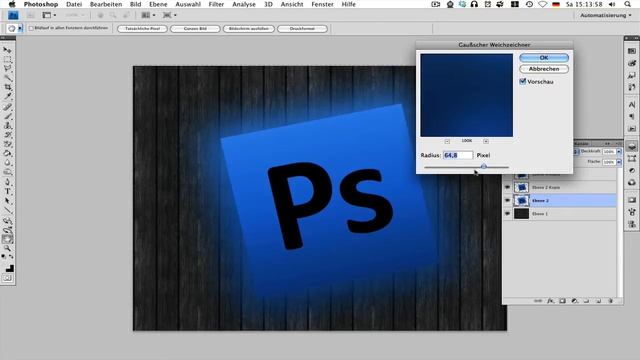The width and height of the screenshot is (640, 360).
Task: Open Bridge via the blue launcher icon
Action: pos(13,16)
